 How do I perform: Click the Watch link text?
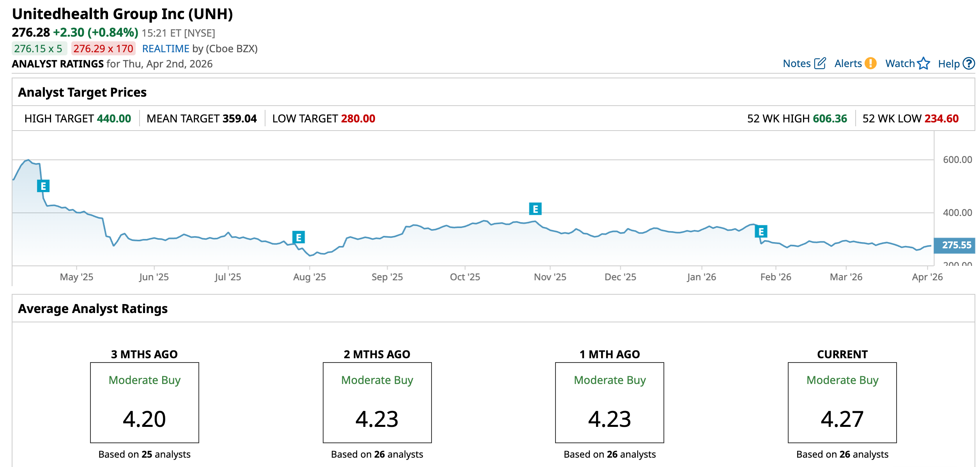pos(900,64)
